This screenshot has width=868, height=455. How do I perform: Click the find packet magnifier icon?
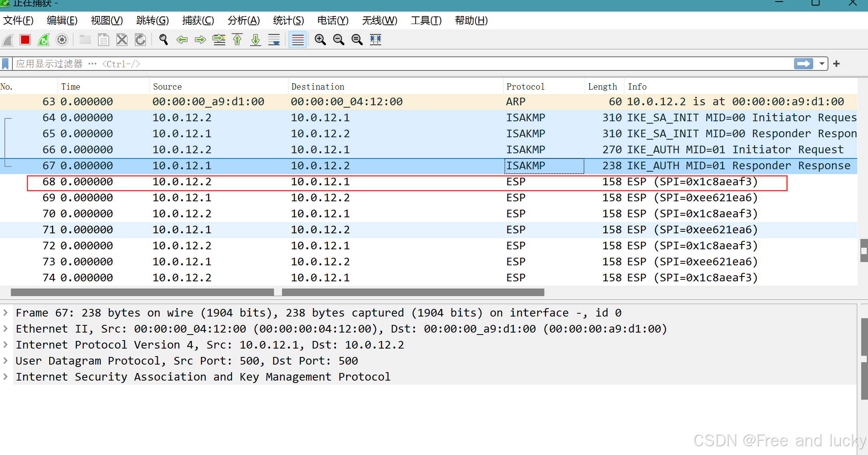pos(163,40)
